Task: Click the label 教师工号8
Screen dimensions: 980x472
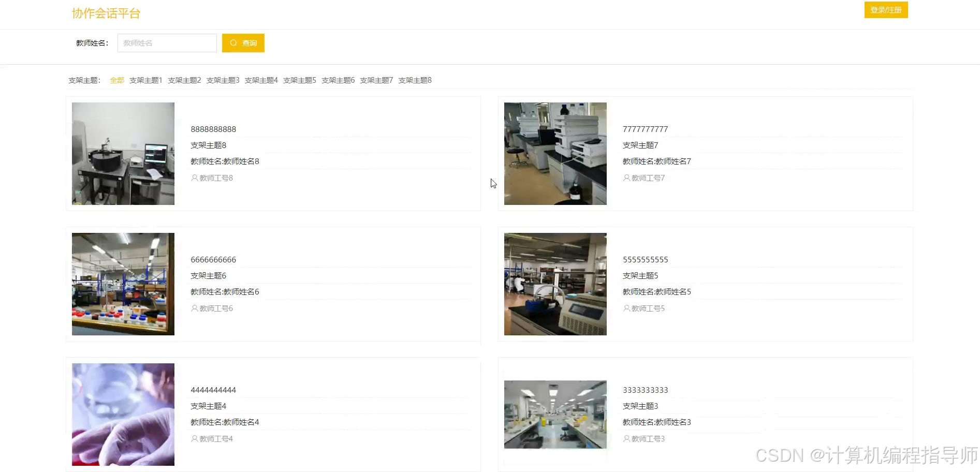Action: 216,178
